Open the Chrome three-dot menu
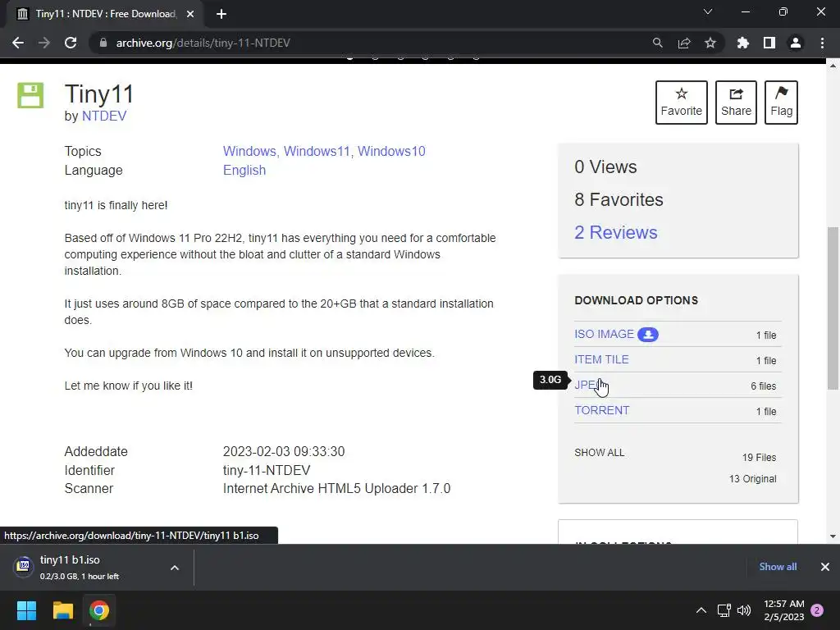This screenshot has width=840, height=630. [x=822, y=43]
